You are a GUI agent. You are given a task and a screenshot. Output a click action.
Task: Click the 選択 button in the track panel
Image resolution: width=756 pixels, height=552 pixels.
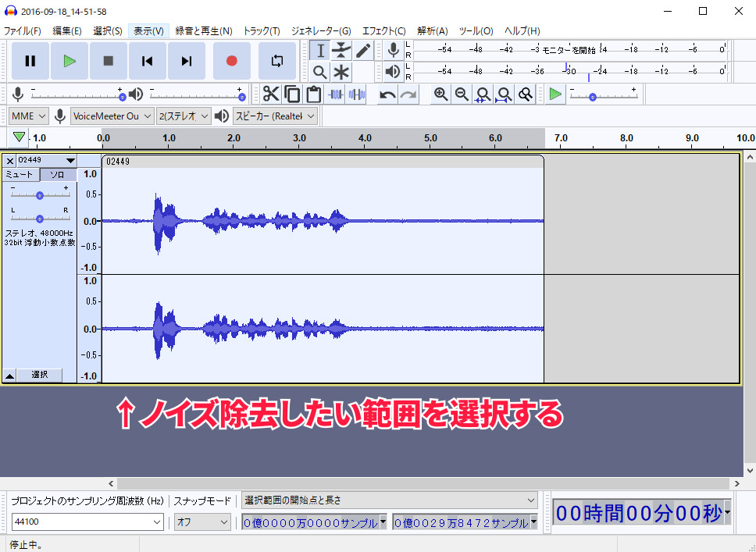[x=37, y=375]
